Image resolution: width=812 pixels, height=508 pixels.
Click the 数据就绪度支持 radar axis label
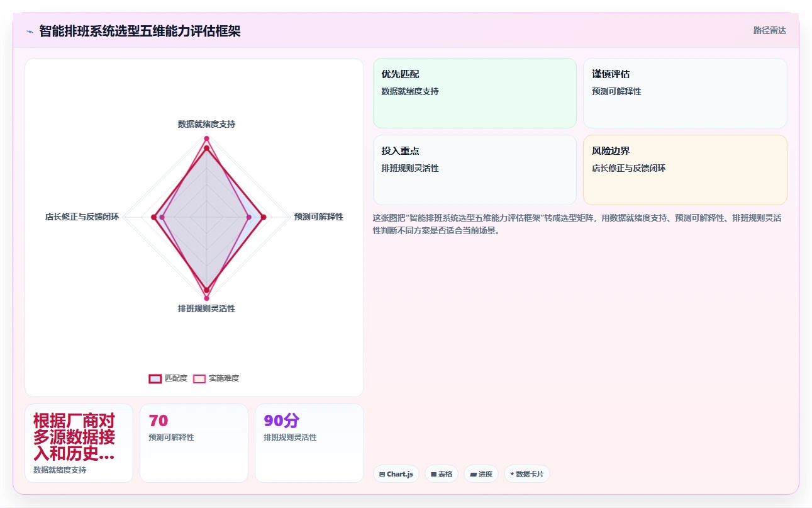coord(206,125)
